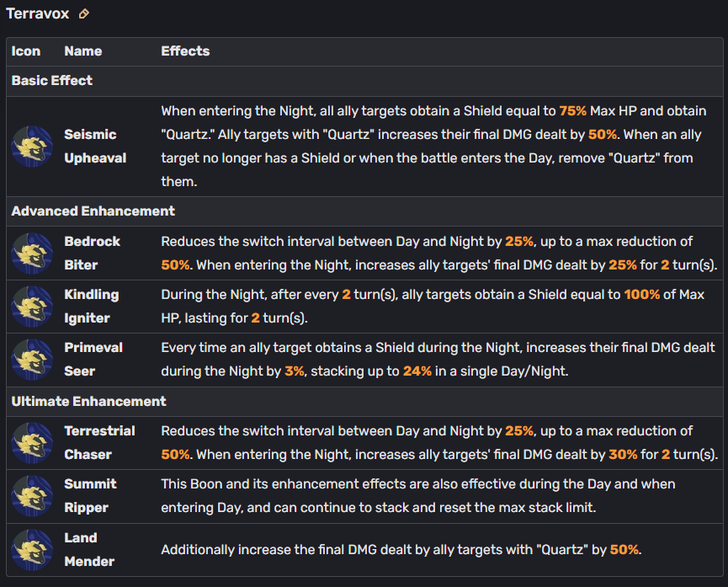Image resolution: width=728 pixels, height=587 pixels.
Task: Select the Basic Effect section row
Action: click(364, 81)
